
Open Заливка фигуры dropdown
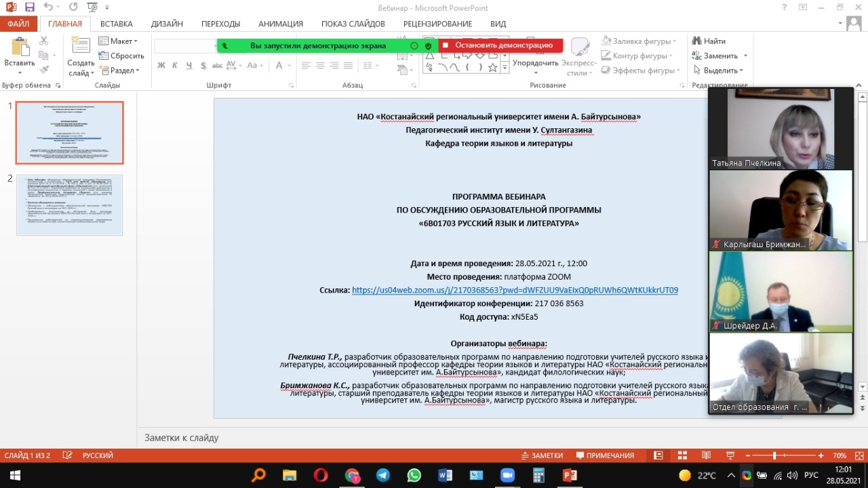coord(638,41)
